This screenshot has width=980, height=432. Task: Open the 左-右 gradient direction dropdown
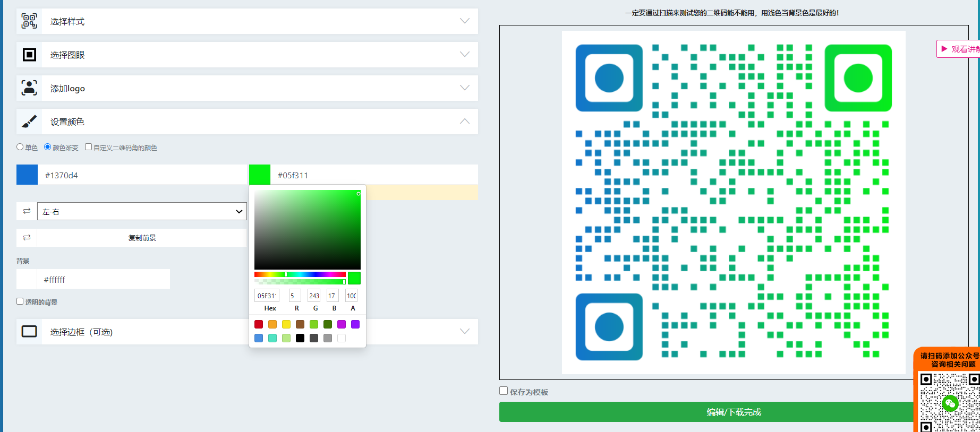click(142, 211)
